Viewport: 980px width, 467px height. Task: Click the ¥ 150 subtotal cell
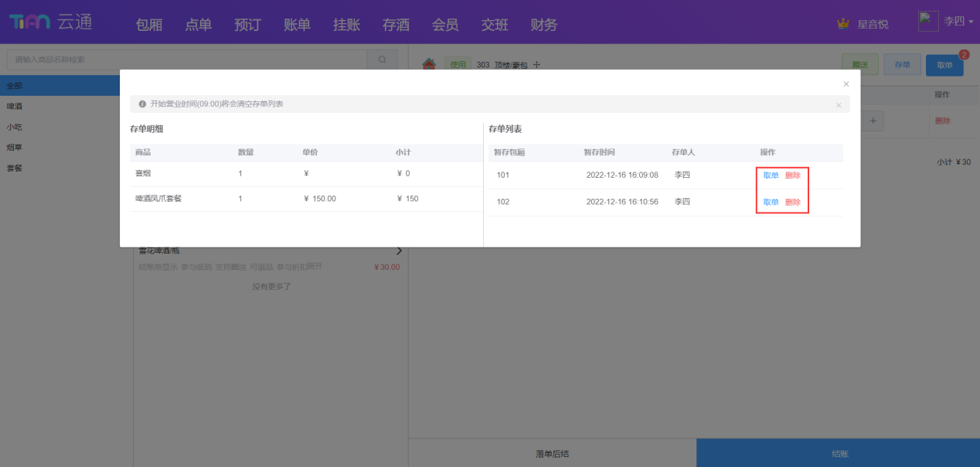(x=407, y=199)
